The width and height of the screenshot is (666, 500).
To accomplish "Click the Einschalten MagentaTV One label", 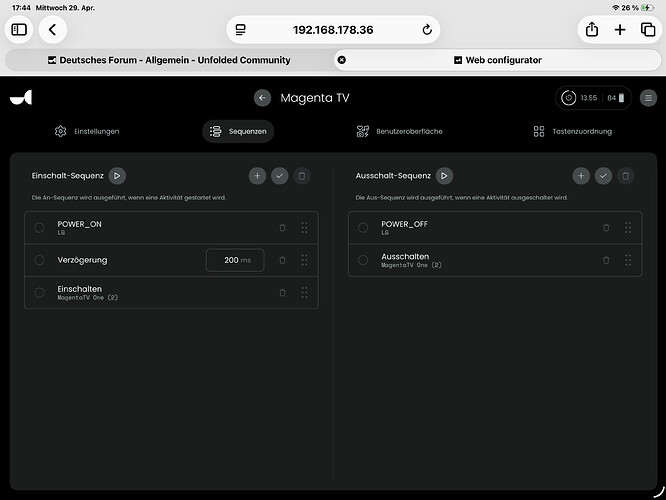I will tap(87, 293).
